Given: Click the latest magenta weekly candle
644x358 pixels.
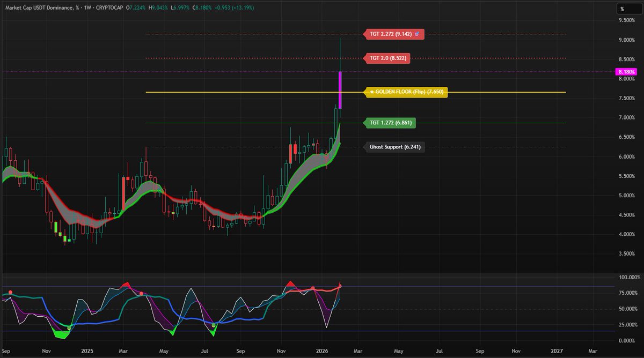Looking at the screenshot, I should pos(340,89).
